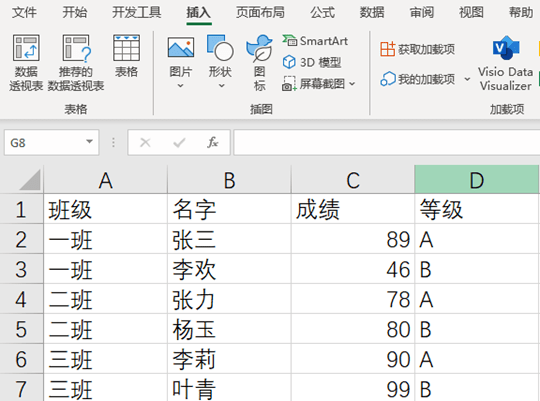Click Get Add-ins (获取加载项)

point(417,49)
